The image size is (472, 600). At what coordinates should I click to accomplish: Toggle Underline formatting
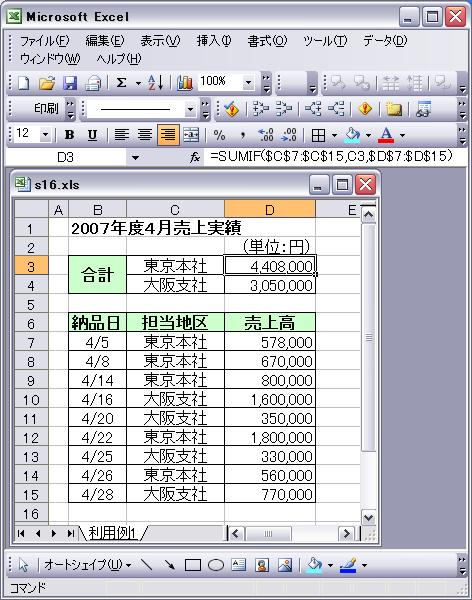coord(92,135)
